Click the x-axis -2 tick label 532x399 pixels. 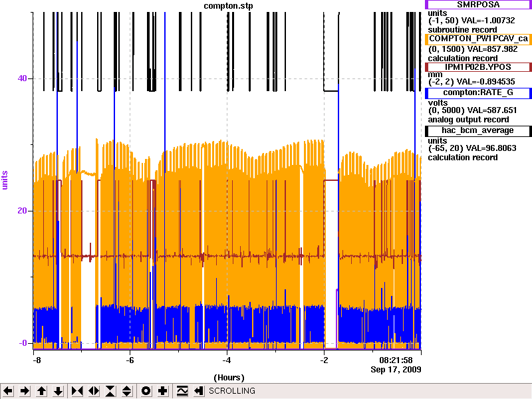click(x=324, y=360)
